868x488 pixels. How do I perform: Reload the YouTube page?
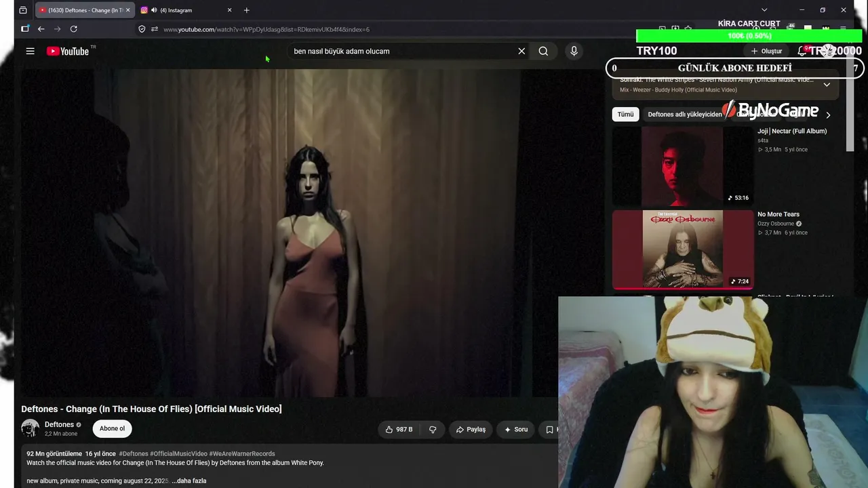[x=74, y=29]
